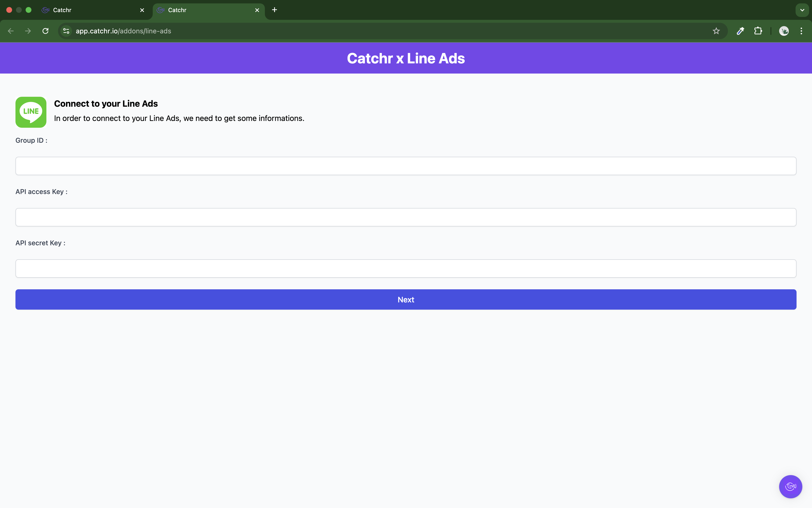Click the Catchr x Line Ads heading
812x508 pixels.
[x=406, y=58]
